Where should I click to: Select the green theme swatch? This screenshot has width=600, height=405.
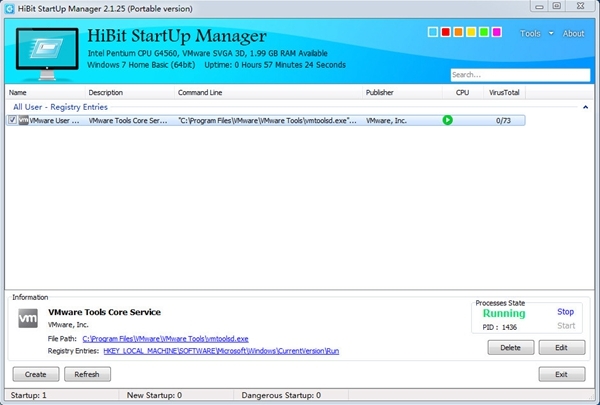484,32
